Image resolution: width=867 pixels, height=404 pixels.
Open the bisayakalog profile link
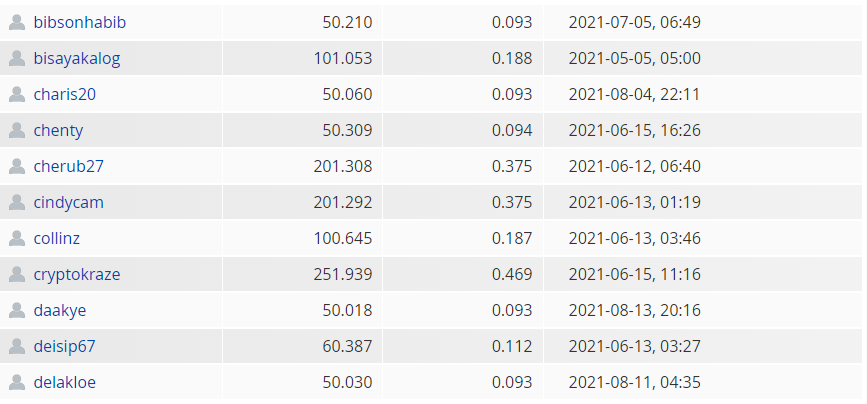coord(77,59)
